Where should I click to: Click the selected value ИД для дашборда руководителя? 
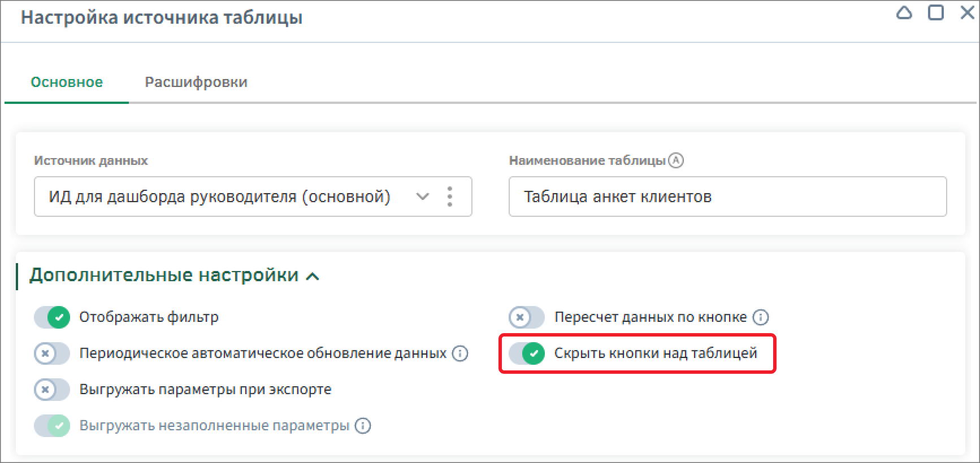pos(219,196)
